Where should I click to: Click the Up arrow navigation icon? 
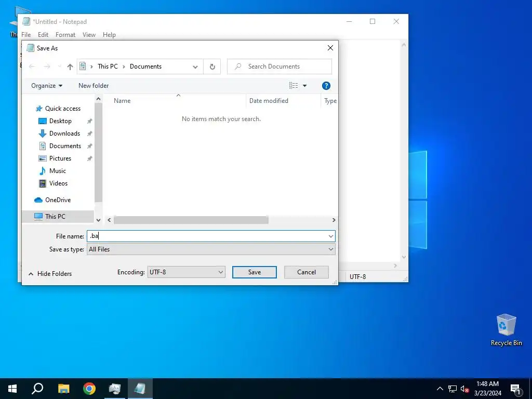pos(70,67)
